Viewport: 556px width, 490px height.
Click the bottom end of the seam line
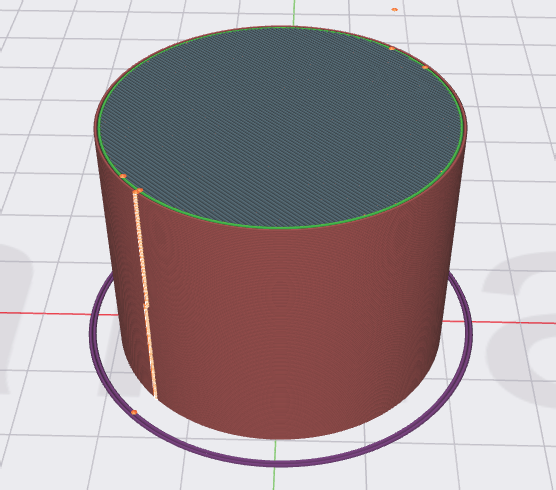155,396
